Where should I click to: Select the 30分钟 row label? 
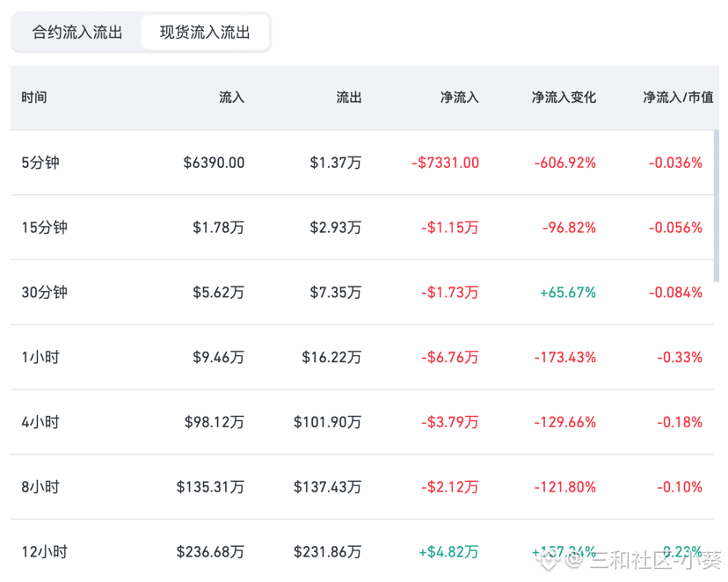(45, 293)
